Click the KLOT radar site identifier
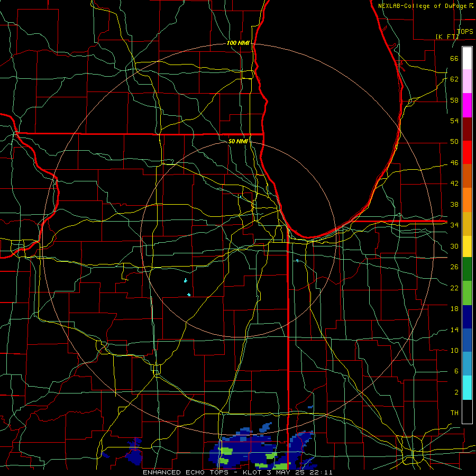The image size is (476, 476). pyautogui.click(x=253, y=472)
